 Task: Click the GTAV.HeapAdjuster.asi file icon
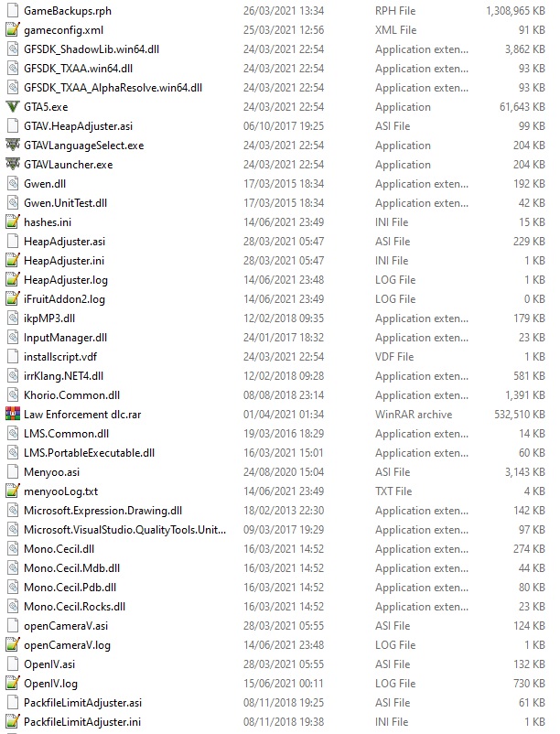tap(13, 126)
